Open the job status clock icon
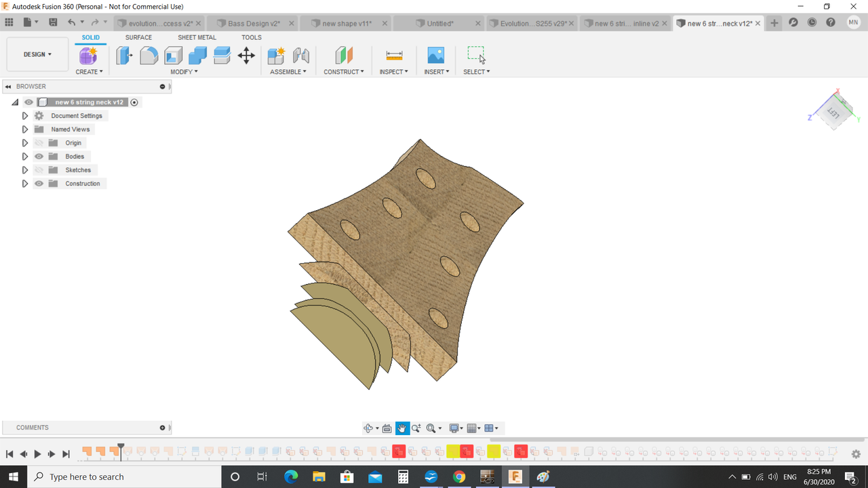This screenshot has height=488, width=868. point(812,22)
